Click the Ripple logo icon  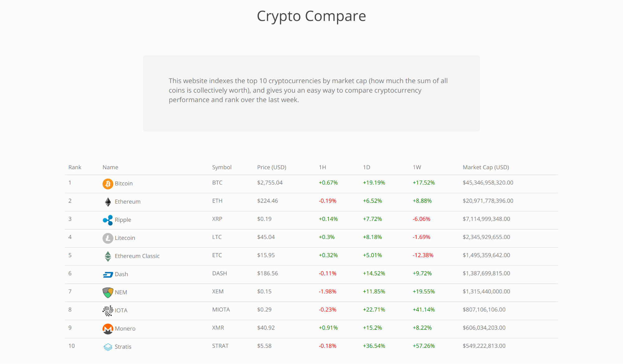point(108,220)
